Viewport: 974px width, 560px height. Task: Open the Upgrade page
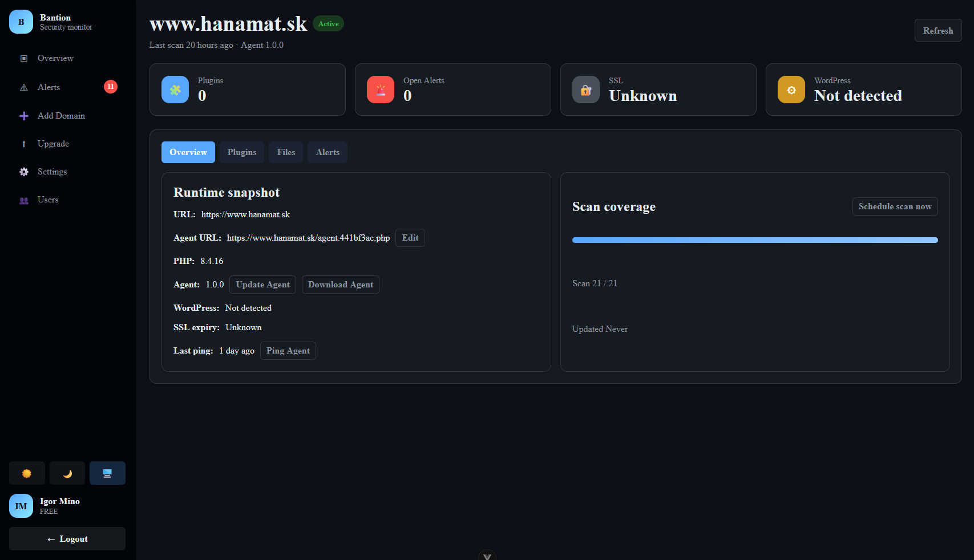tap(68, 144)
